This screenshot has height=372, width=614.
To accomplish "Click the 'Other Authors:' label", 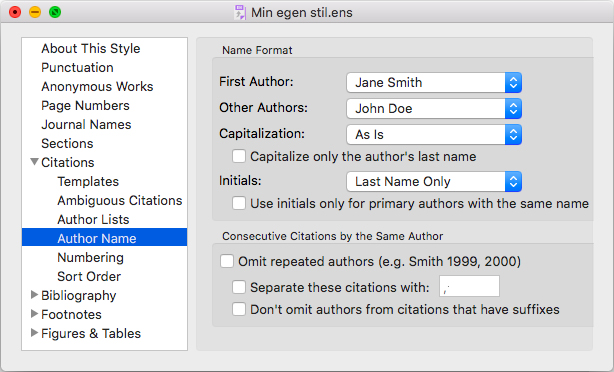I will (263, 107).
